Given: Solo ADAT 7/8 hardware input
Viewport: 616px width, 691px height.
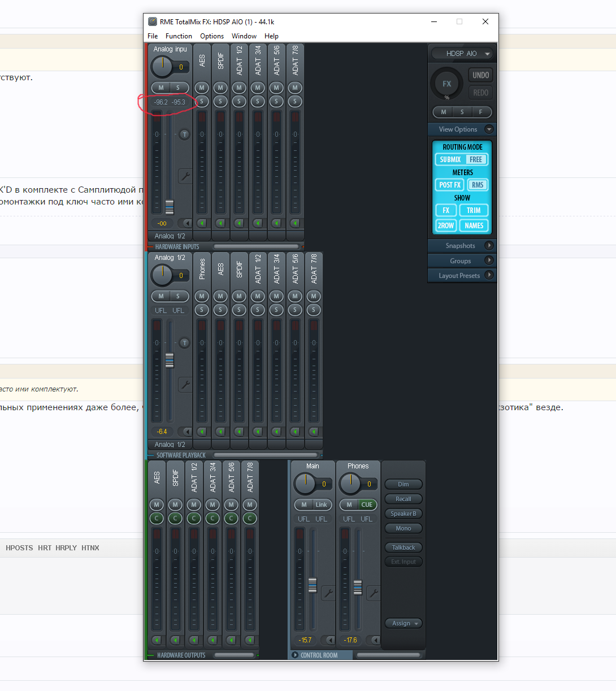Looking at the screenshot, I should coord(295,102).
